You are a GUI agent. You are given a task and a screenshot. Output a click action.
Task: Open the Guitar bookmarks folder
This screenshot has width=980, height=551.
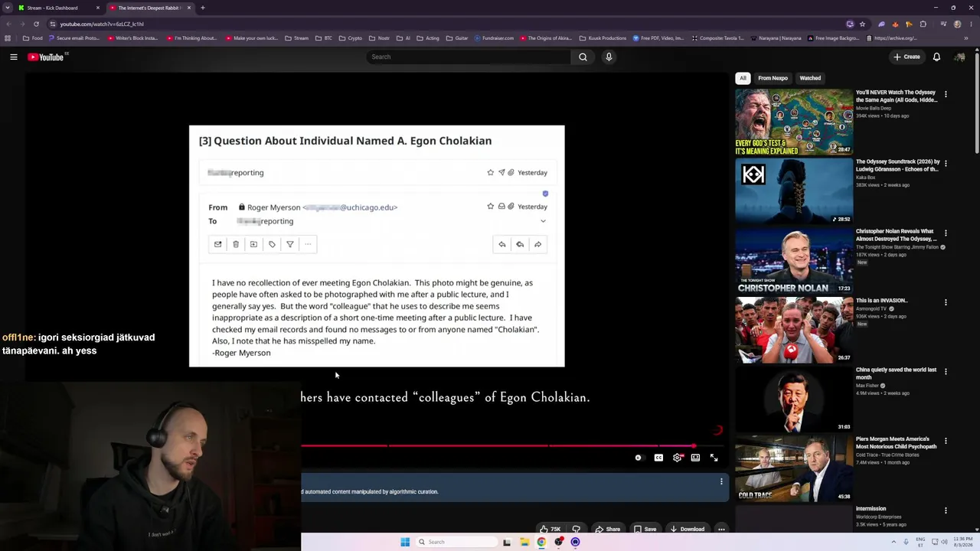pos(457,38)
